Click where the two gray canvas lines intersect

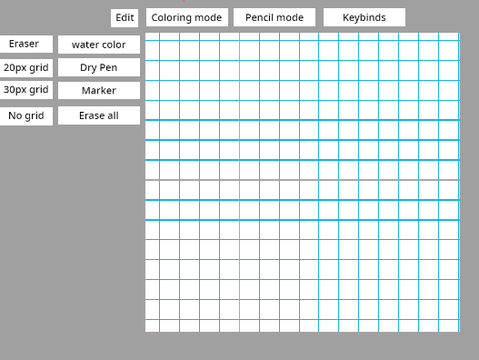tap(239, 180)
